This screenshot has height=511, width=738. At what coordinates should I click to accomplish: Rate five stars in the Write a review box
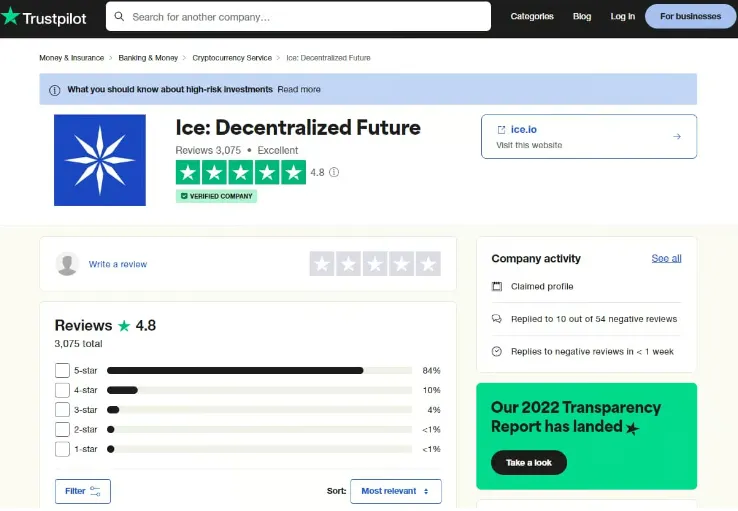pyautogui.click(x=428, y=264)
